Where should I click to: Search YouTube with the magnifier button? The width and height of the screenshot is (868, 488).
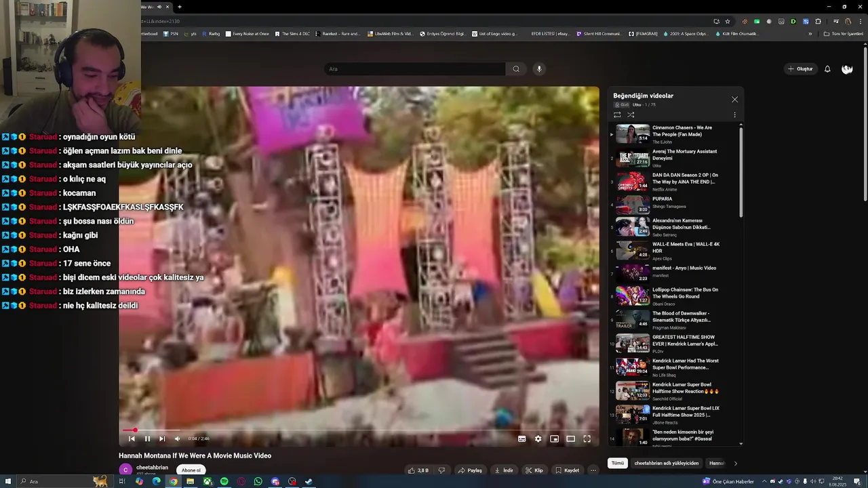click(x=516, y=68)
